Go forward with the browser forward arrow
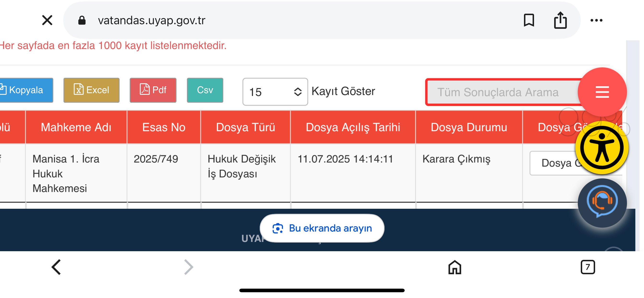This screenshot has width=644, height=298. point(189,267)
